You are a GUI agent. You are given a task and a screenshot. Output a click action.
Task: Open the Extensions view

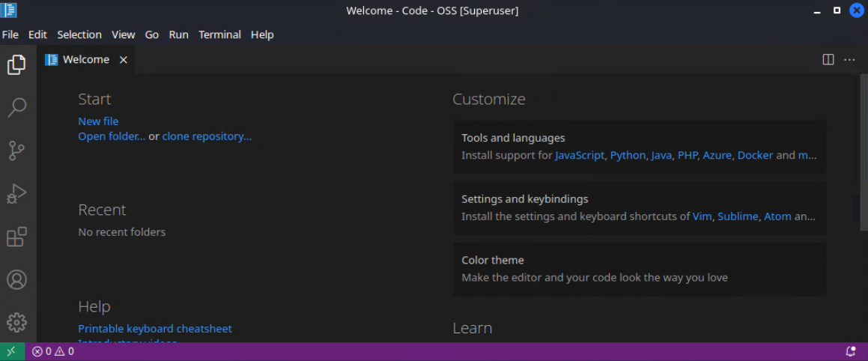coord(16,237)
